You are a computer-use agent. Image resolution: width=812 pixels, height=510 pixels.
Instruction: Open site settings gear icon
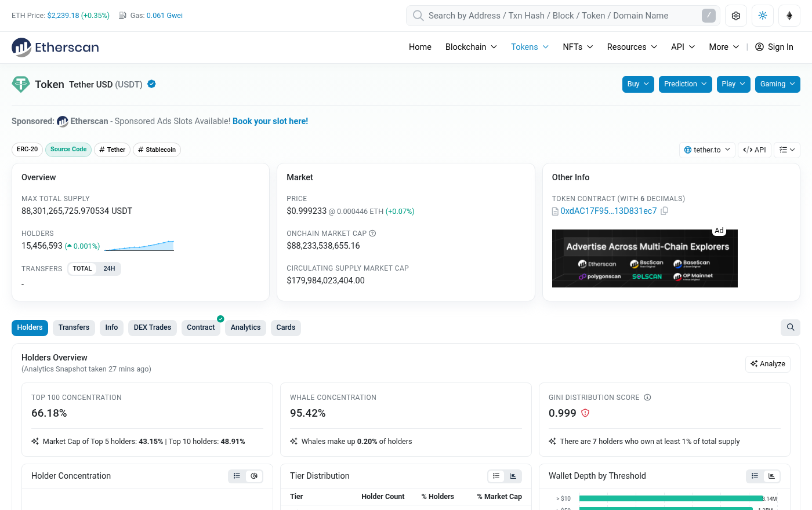pos(736,16)
